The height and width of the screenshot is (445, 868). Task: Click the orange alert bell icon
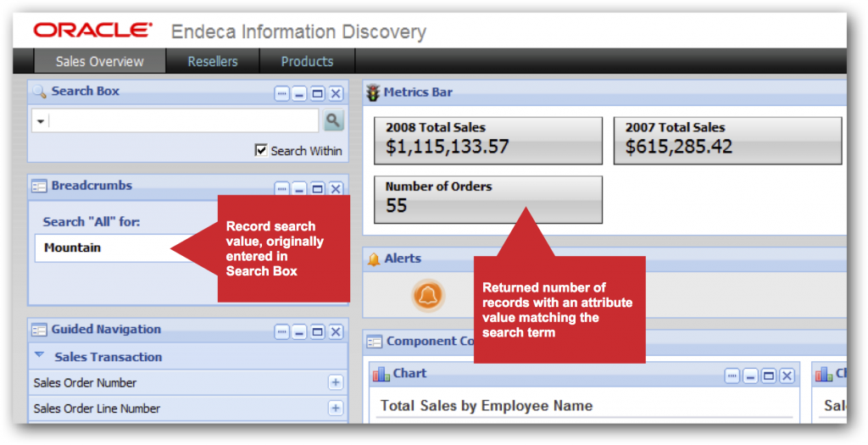coord(428,295)
